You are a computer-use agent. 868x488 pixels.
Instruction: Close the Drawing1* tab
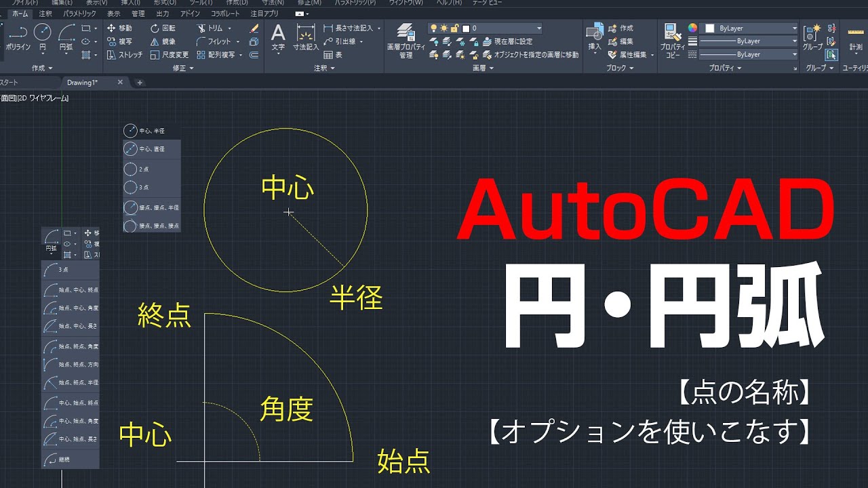[x=120, y=82]
